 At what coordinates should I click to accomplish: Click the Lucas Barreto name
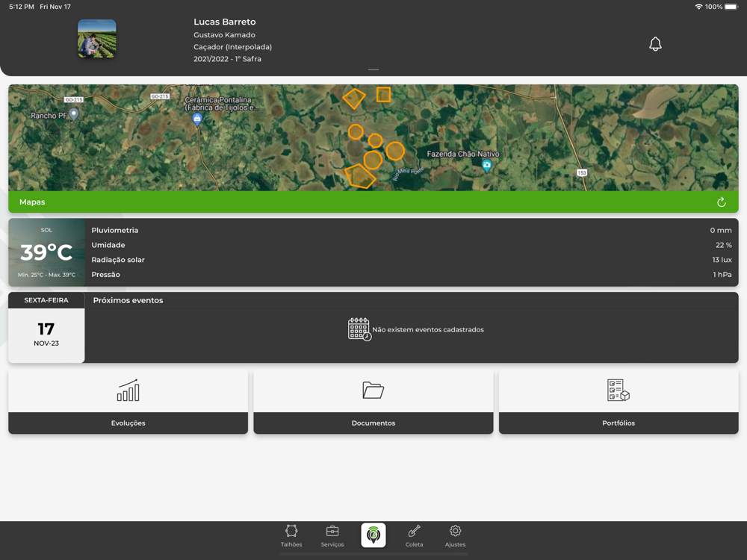click(224, 22)
